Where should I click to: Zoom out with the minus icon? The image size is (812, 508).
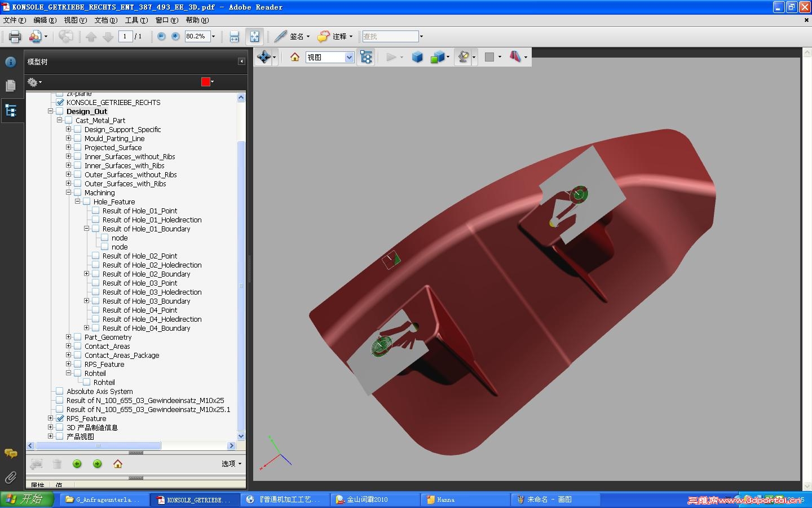click(161, 36)
